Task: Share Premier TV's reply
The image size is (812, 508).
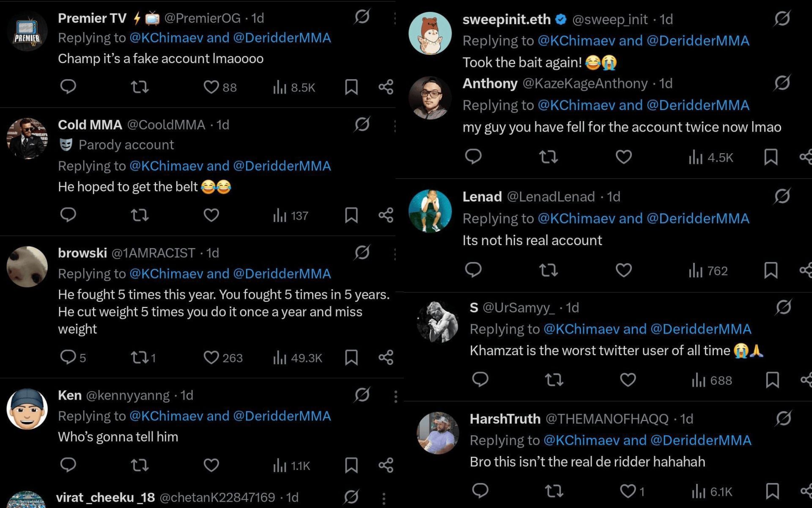Action: 386,87
